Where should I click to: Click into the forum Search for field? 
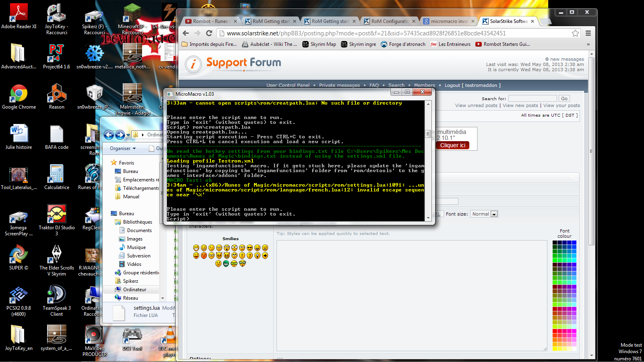tap(532, 99)
